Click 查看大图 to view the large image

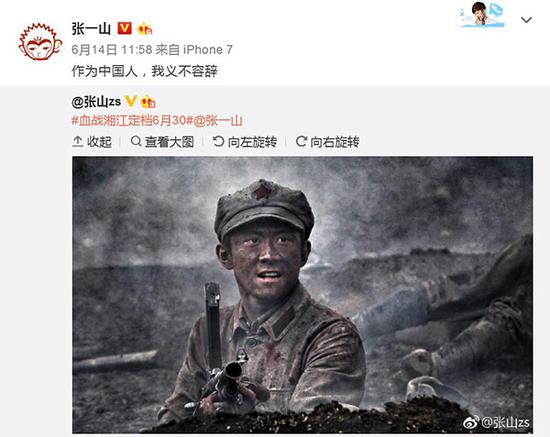point(162,142)
